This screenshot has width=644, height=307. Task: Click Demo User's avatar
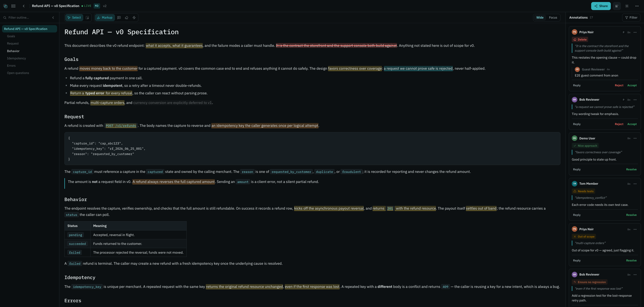[574, 138]
